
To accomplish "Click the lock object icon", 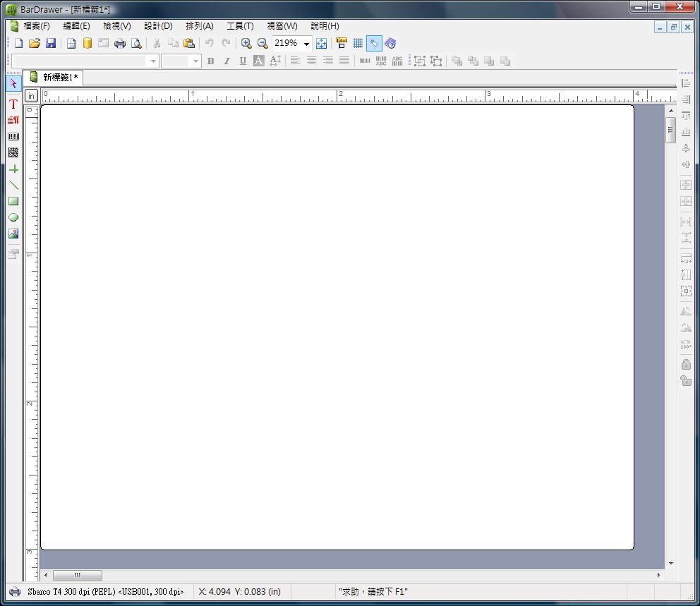I will [x=686, y=364].
